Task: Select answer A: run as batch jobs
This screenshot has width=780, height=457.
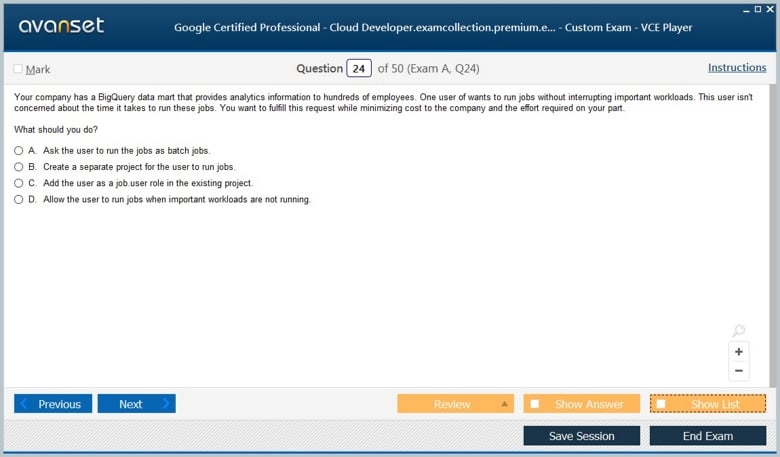Action: 19,150
